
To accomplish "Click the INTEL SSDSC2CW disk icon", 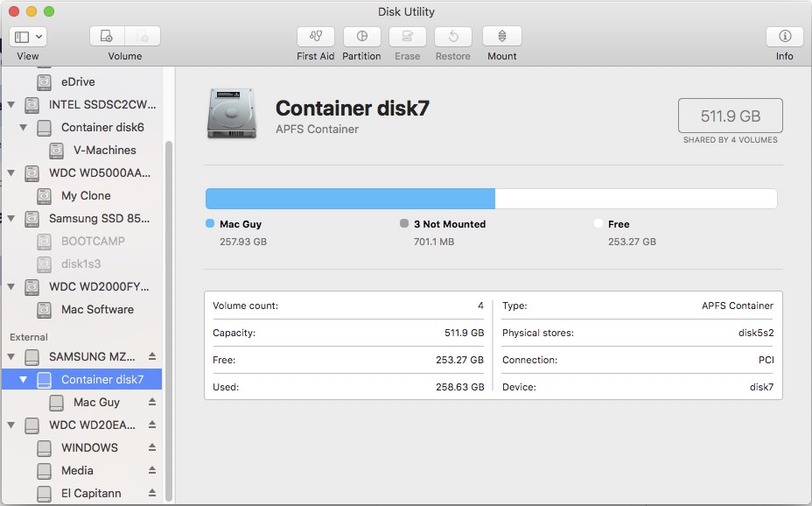I will (32, 105).
